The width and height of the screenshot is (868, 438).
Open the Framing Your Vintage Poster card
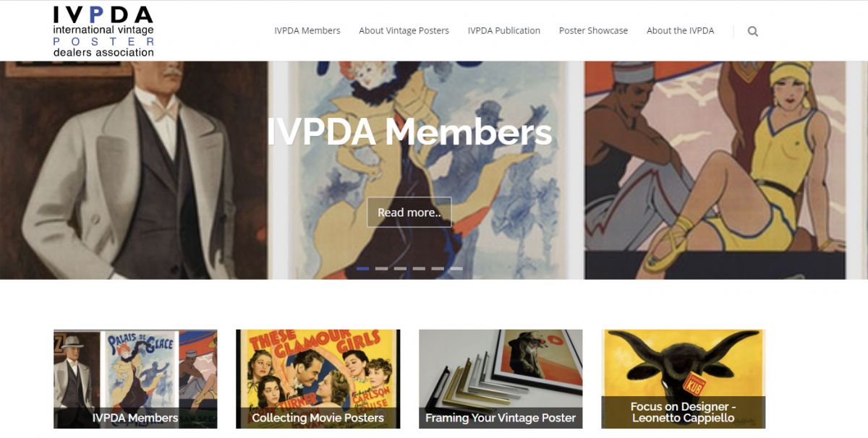(501, 379)
